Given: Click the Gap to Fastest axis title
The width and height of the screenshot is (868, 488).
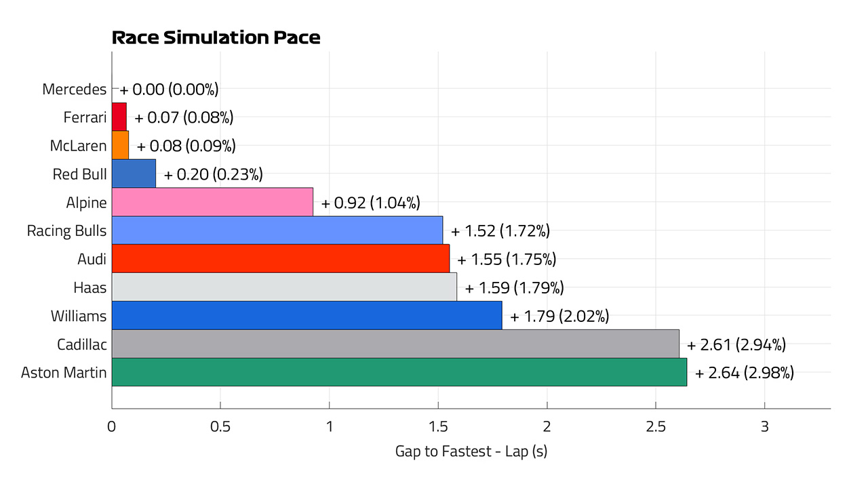Looking at the screenshot, I should 471,451.
